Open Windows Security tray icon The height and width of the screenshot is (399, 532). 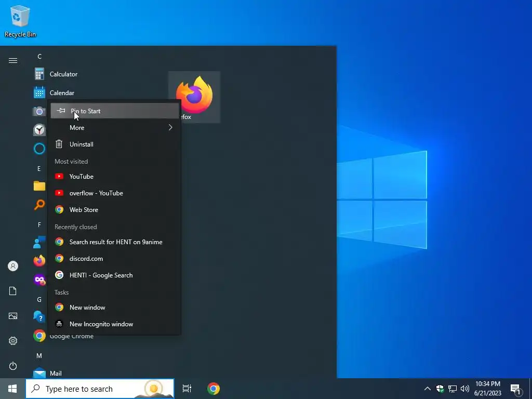[440, 389]
